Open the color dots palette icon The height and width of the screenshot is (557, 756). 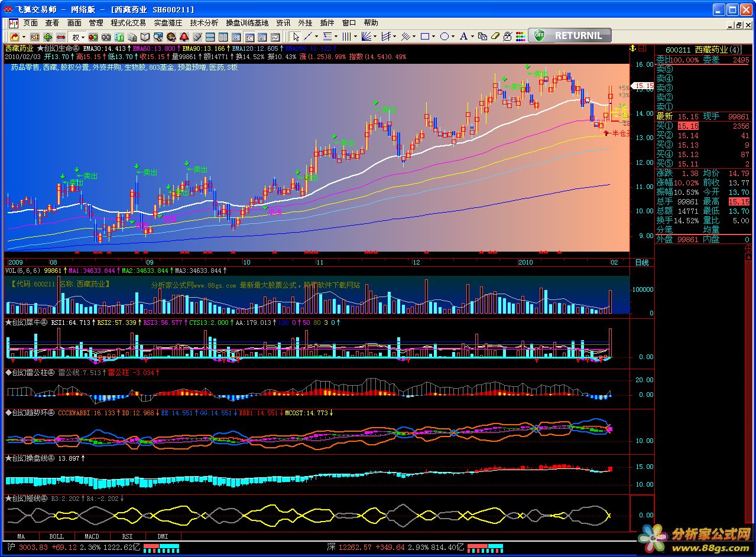(520, 37)
